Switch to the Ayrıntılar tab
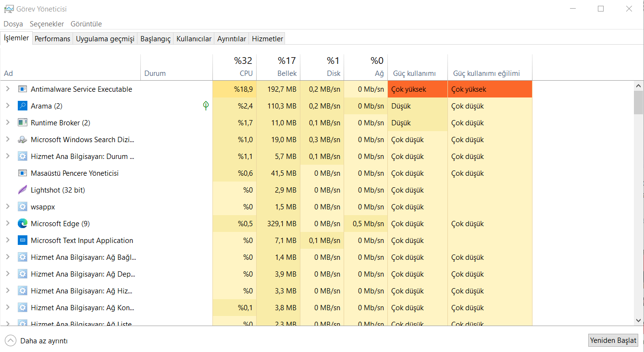Image resolution: width=644 pixels, height=352 pixels. click(232, 39)
